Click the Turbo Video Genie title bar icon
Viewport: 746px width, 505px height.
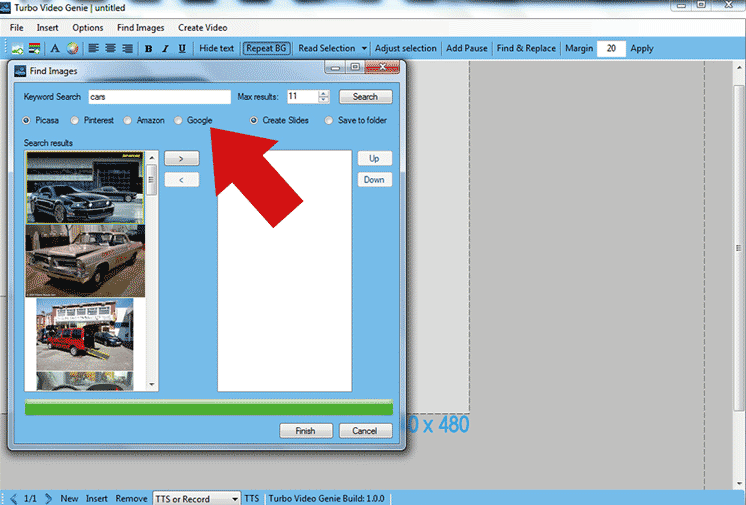click(x=5, y=7)
